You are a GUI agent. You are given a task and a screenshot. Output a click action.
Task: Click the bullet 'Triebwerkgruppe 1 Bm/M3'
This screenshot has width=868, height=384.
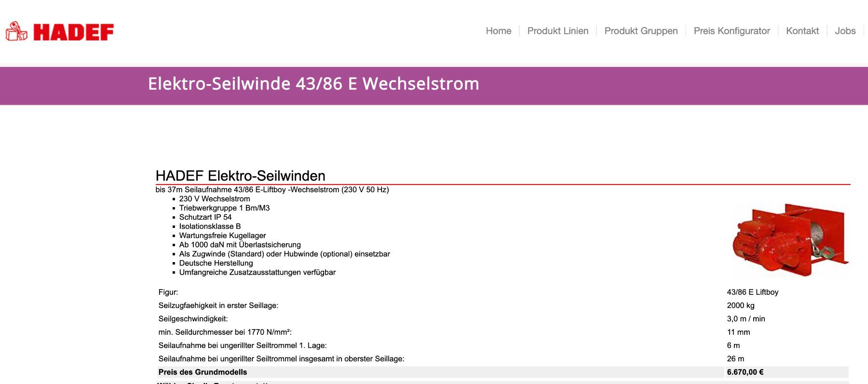click(x=224, y=208)
